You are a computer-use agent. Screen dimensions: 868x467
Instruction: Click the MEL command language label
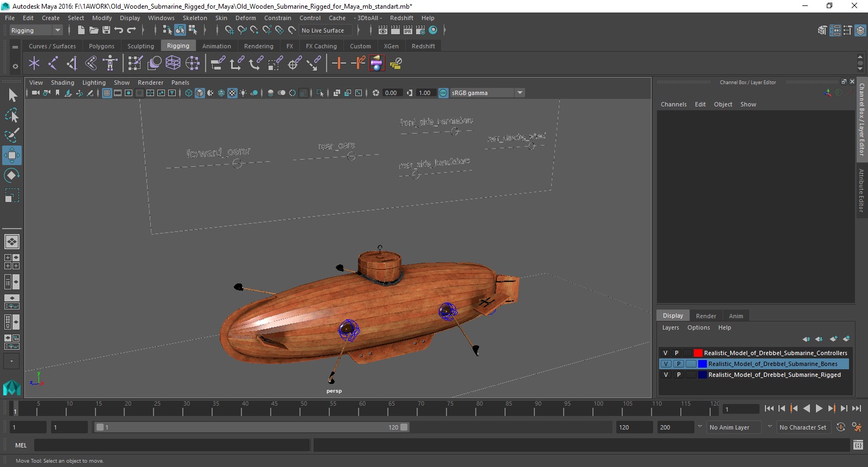tap(21, 445)
